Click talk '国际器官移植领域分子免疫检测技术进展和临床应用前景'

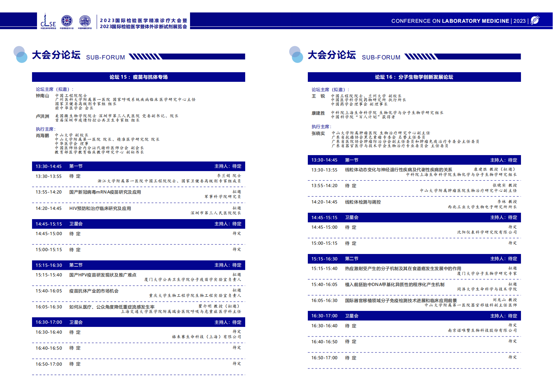(401, 301)
